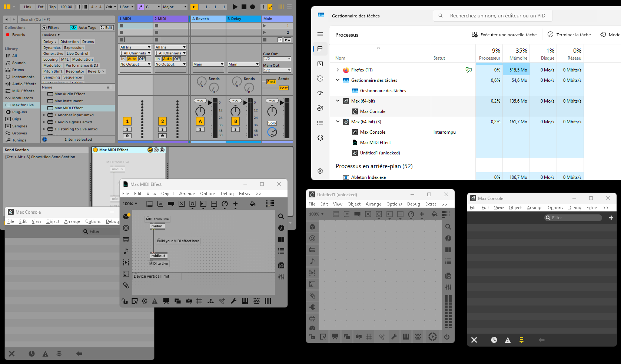Open the Major scale dropdown

tap(175, 7)
